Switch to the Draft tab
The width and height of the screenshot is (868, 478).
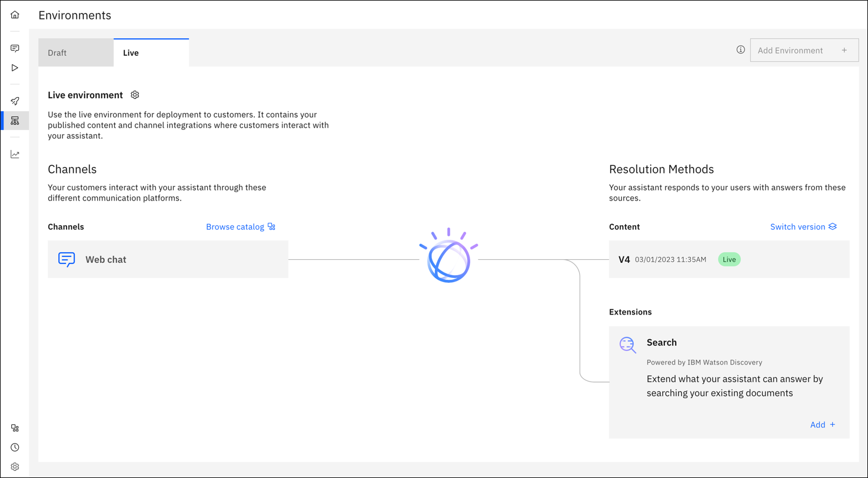pyautogui.click(x=56, y=52)
